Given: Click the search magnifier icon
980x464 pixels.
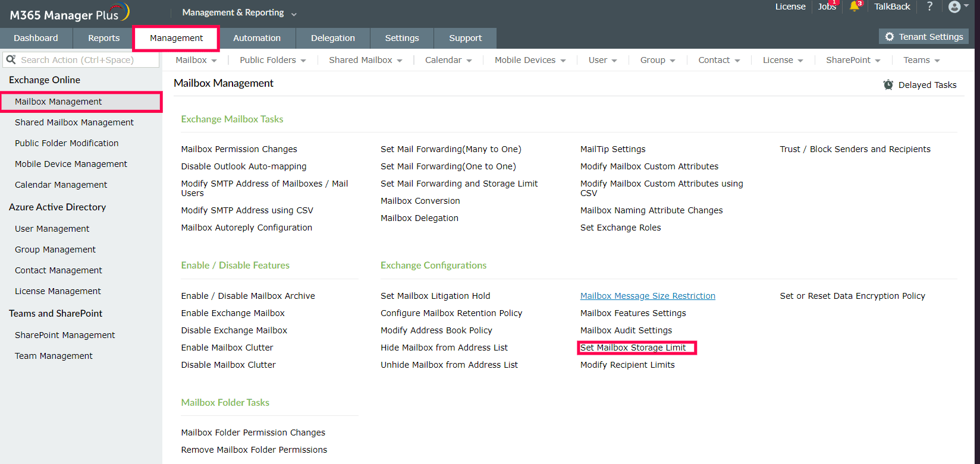Looking at the screenshot, I should point(11,59).
